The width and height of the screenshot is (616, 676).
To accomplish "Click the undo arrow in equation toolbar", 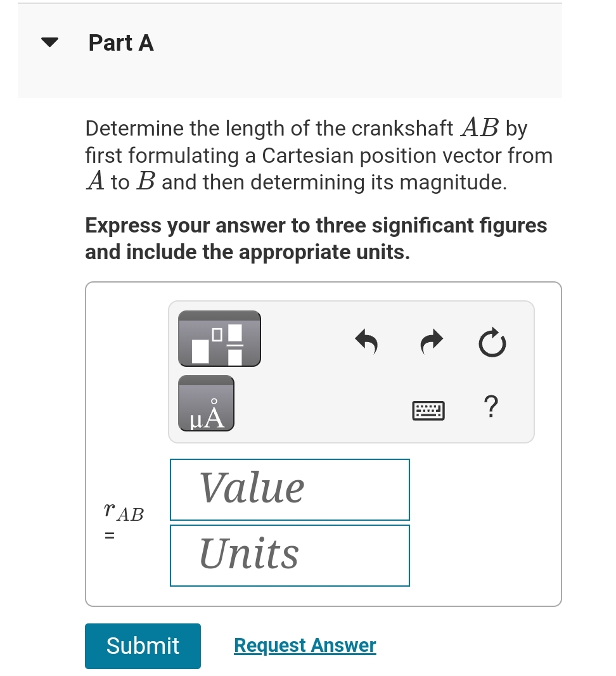I will coord(366,342).
